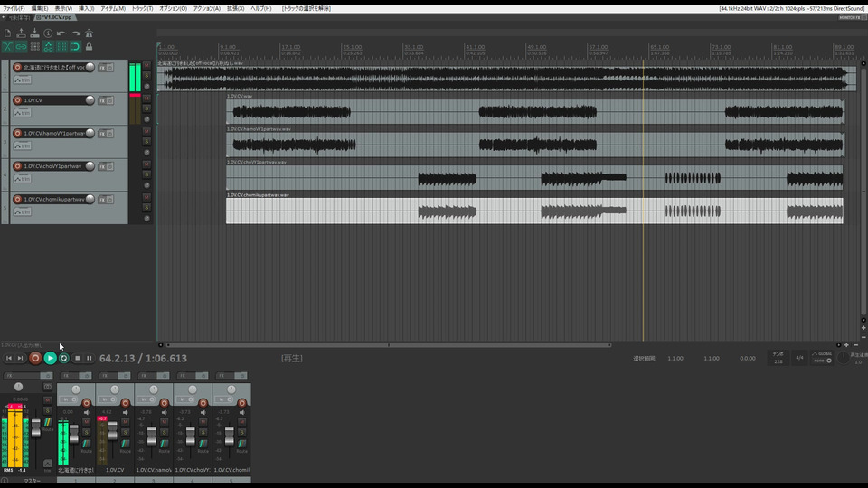
Task: Open 編集(E) menu
Action: click(x=39, y=8)
